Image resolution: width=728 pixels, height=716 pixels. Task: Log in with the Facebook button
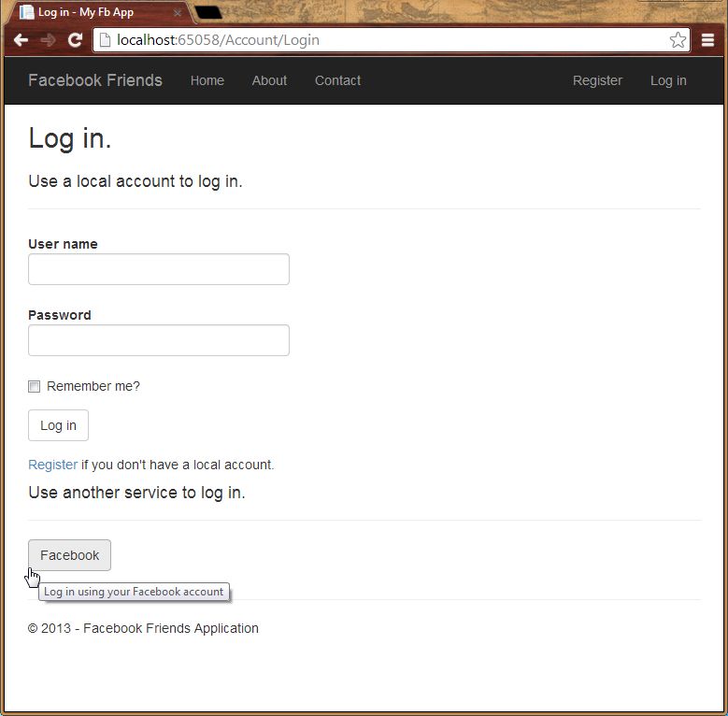point(70,555)
